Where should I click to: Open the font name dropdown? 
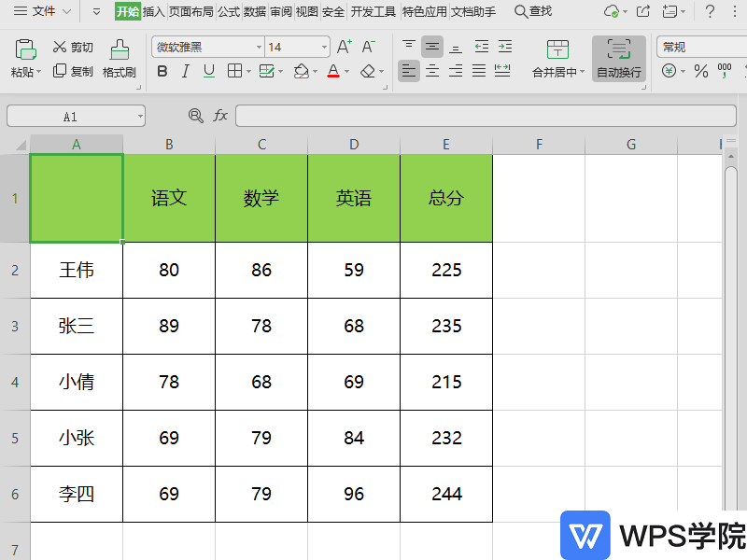(x=259, y=47)
